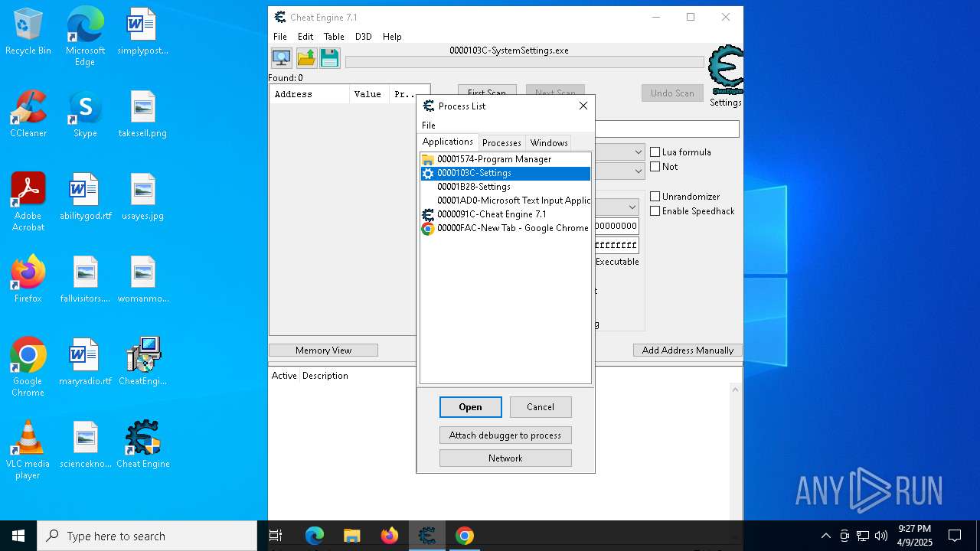This screenshot has width=980, height=551.
Task: Open File menu in Process List dialog
Action: tap(429, 126)
